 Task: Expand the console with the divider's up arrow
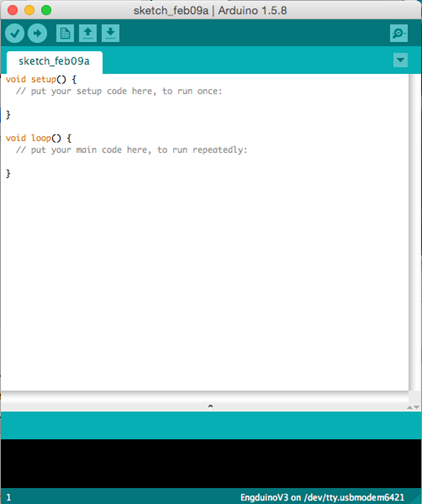[410, 407]
